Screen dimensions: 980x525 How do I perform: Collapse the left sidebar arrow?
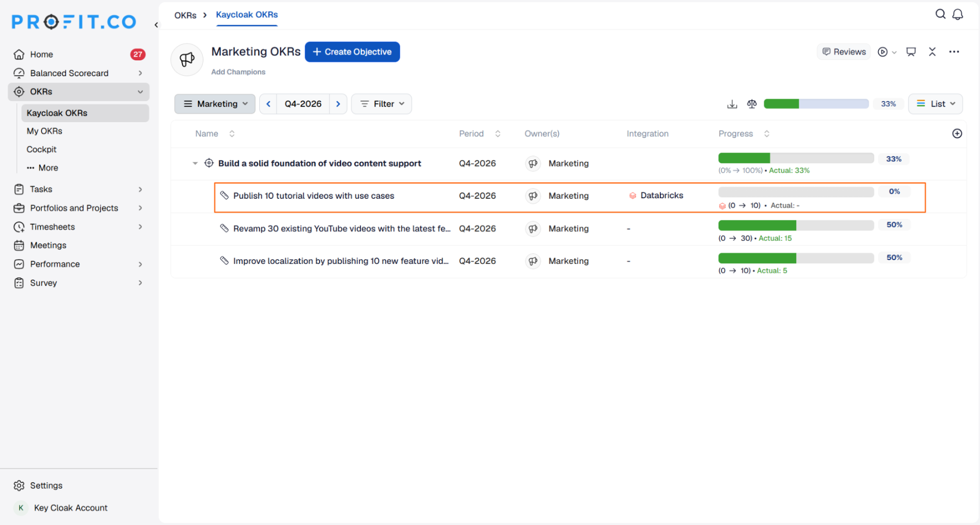pyautogui.click(x=156, y=25)
